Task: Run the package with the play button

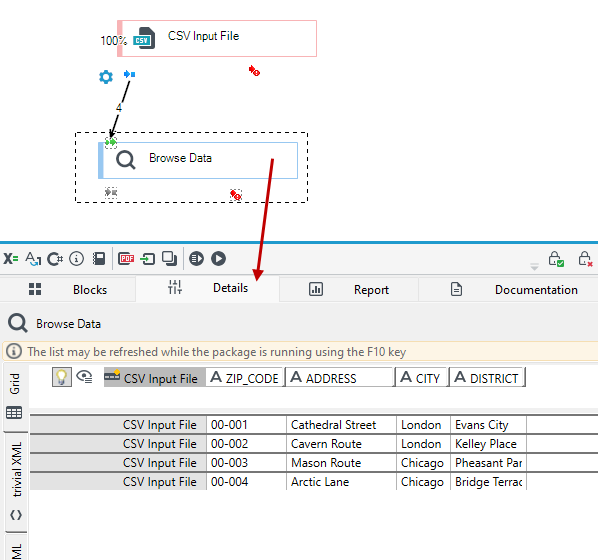Action: coord(219,259)
